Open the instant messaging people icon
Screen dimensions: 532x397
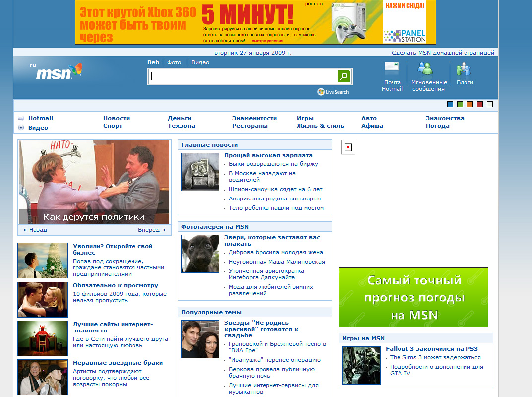[x=425, y=69]
